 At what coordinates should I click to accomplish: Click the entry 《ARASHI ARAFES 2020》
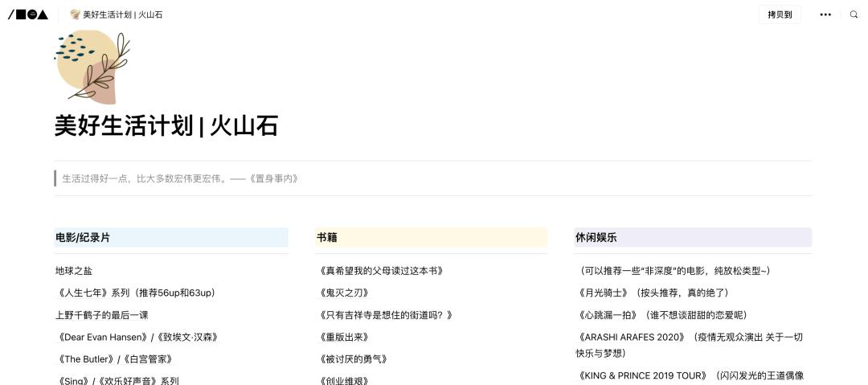[690, 345]
